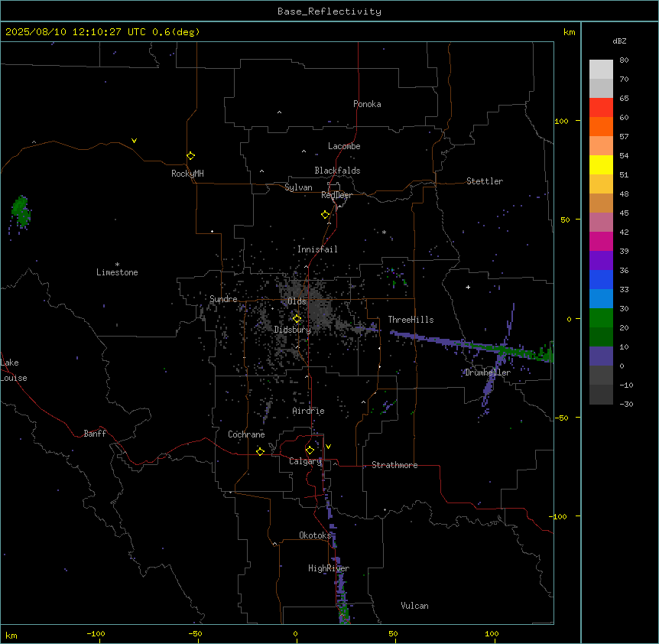Viewport: 659px width, 644px height.
Task: Click the ThreeHills label
Action: (411, 320)
